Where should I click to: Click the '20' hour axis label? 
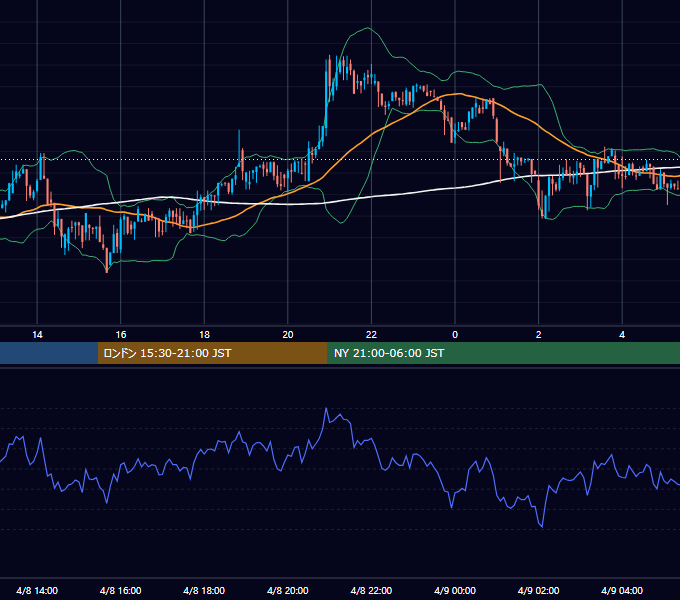click(288, 334)
